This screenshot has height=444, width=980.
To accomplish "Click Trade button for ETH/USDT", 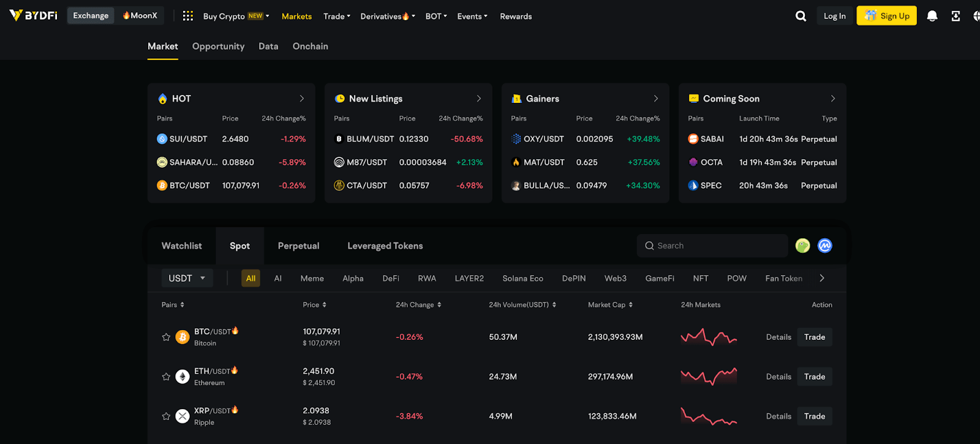I will click(814, 377).
